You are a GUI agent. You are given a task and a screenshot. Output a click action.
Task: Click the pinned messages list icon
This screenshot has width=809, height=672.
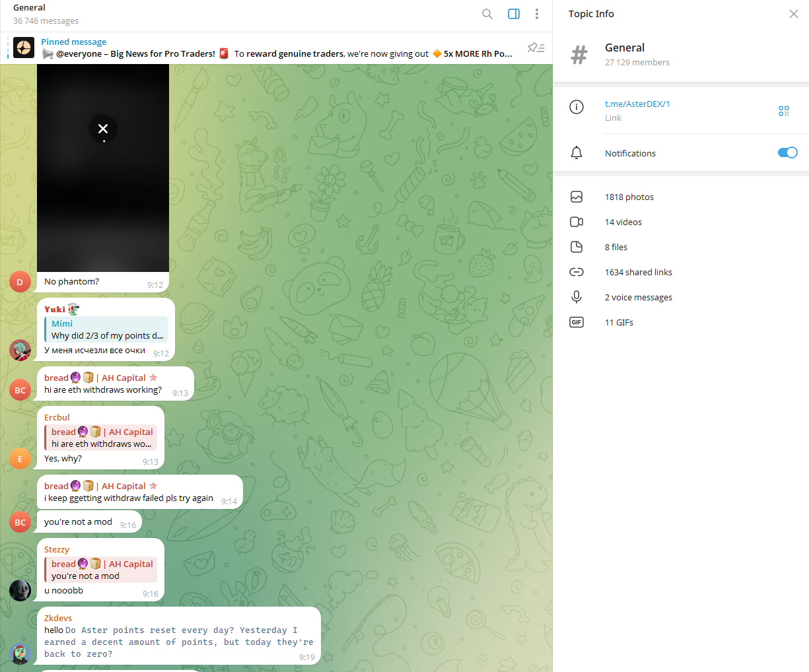point(536,48)
